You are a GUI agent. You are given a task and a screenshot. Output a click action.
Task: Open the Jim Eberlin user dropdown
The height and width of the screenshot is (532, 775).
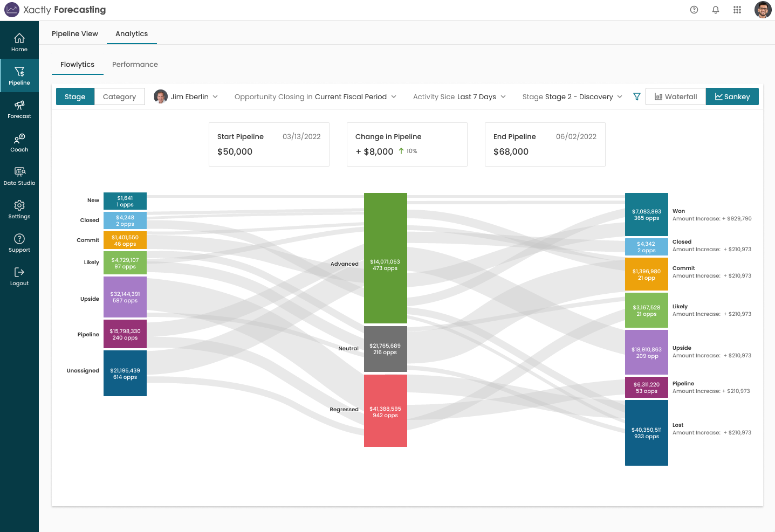point(186,96)
